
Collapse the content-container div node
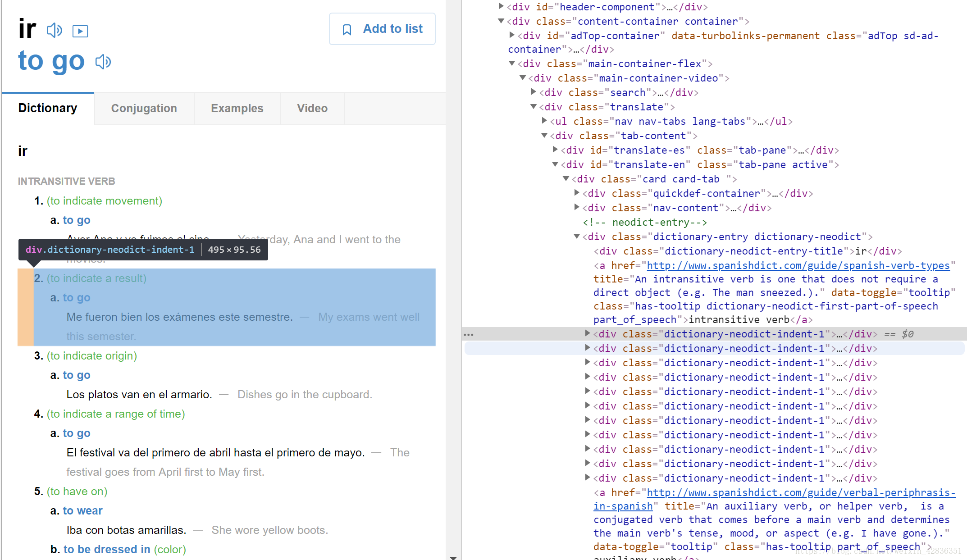(501, 21)
